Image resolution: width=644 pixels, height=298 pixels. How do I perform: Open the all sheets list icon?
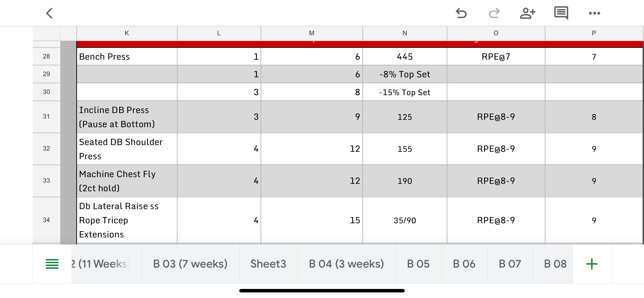[52, 264]
